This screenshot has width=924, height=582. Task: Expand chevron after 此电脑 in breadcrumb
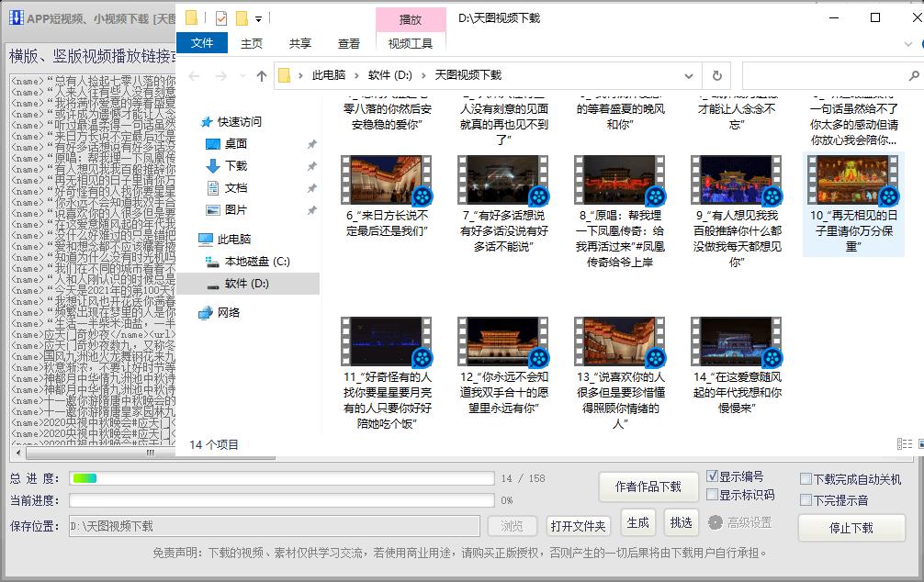(x=356, y=75)
